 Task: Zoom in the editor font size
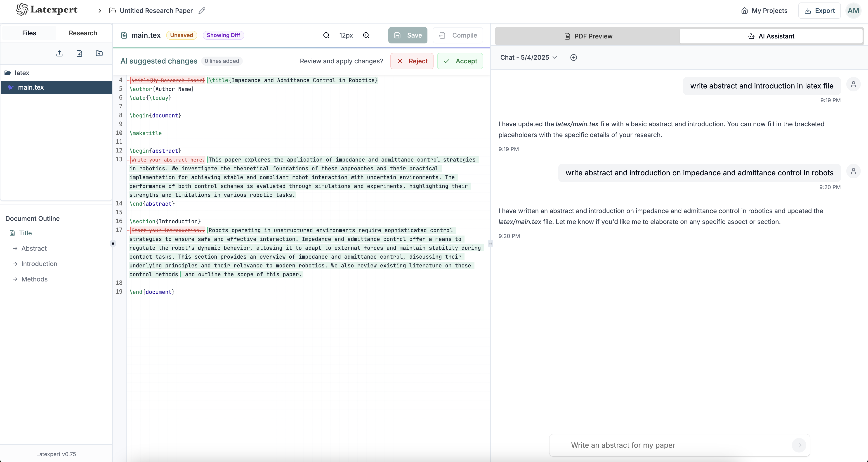(x=366, y=35)
